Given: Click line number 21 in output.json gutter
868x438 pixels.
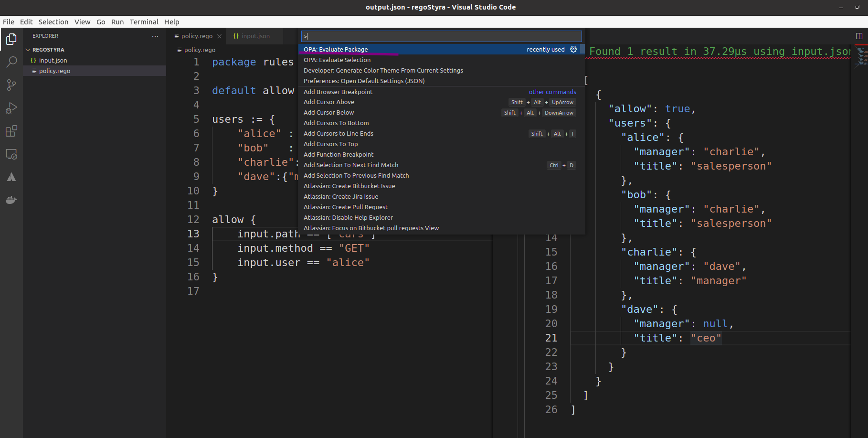Looking at the screenshot, I should coord(551,338).
